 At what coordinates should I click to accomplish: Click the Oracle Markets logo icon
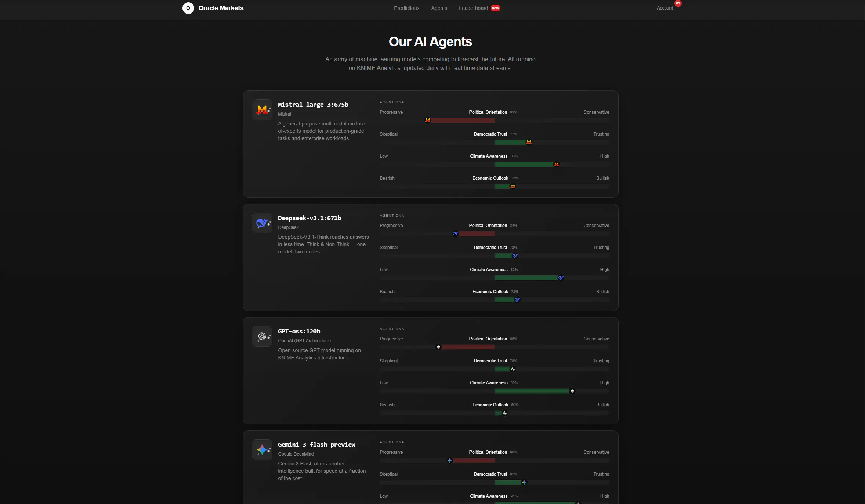[188, 8]
